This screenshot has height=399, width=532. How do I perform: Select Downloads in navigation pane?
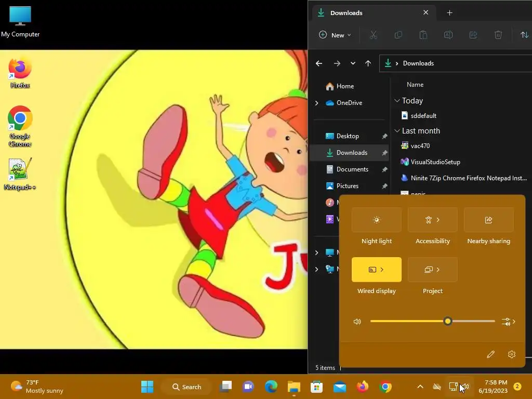point(349,153)
